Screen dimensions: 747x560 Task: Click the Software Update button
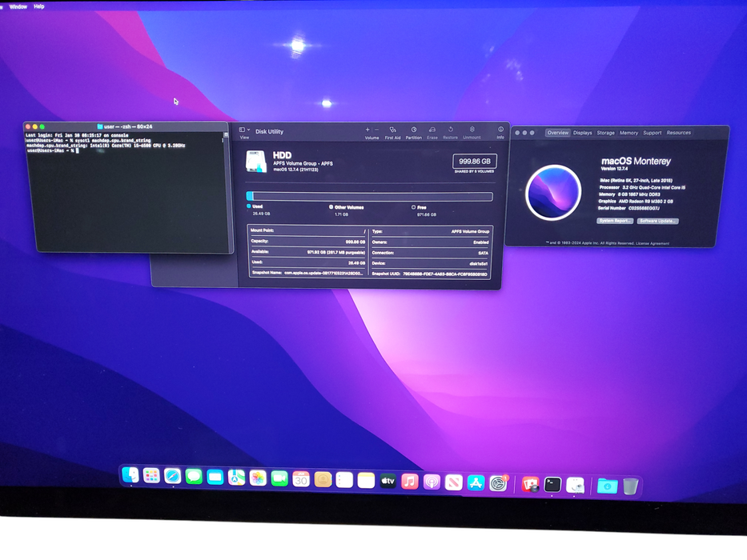657,221
